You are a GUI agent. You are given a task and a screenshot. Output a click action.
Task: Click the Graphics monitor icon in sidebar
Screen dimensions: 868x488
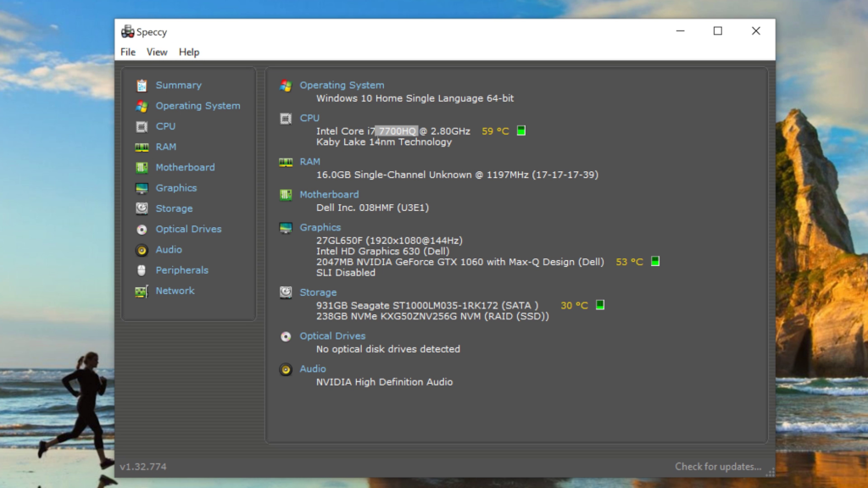point(142,188)
